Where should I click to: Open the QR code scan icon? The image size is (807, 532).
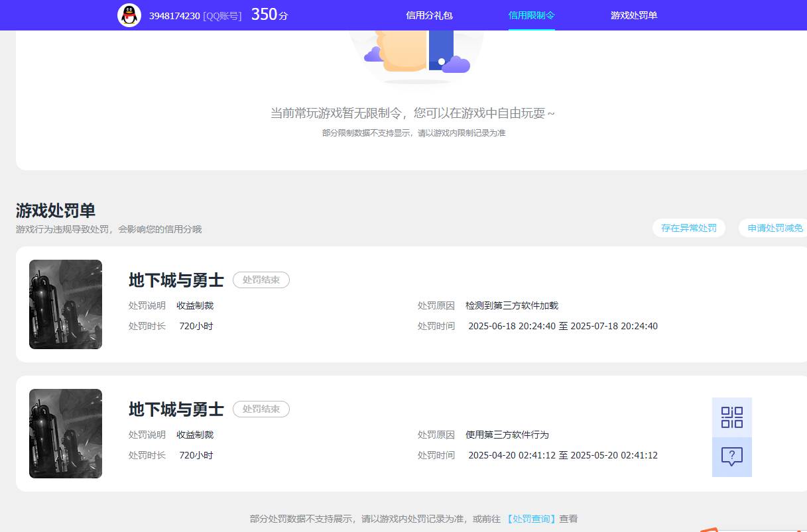pos(731,417)
